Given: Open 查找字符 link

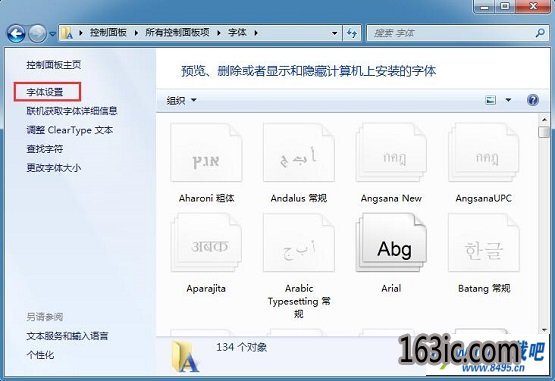Looking at the screenshot, I should click(x=45, y=149).
